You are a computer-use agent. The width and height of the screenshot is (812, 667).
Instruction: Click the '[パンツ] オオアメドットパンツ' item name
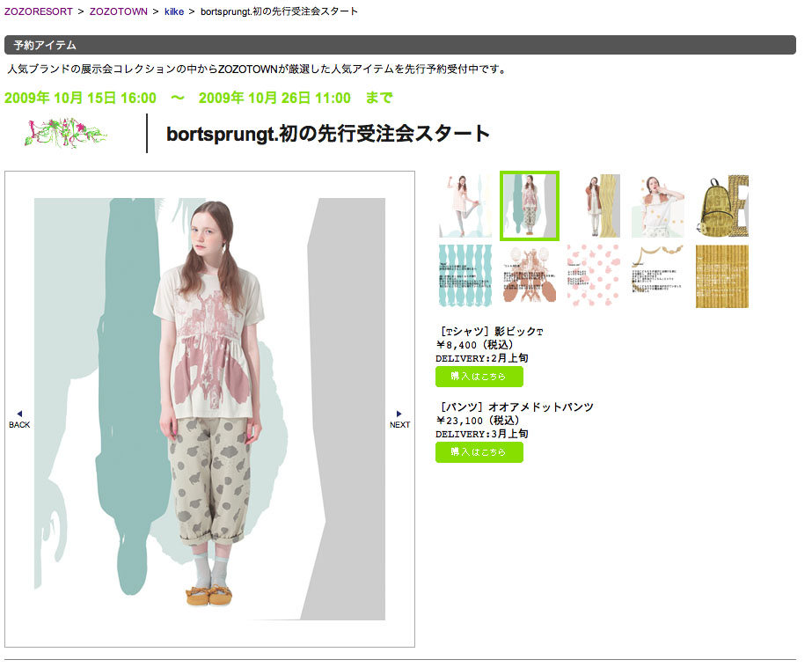point(516,407)
